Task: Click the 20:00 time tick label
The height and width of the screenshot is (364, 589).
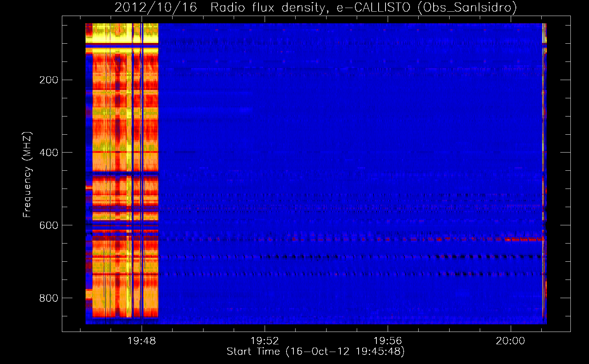Action: [510, 341]
